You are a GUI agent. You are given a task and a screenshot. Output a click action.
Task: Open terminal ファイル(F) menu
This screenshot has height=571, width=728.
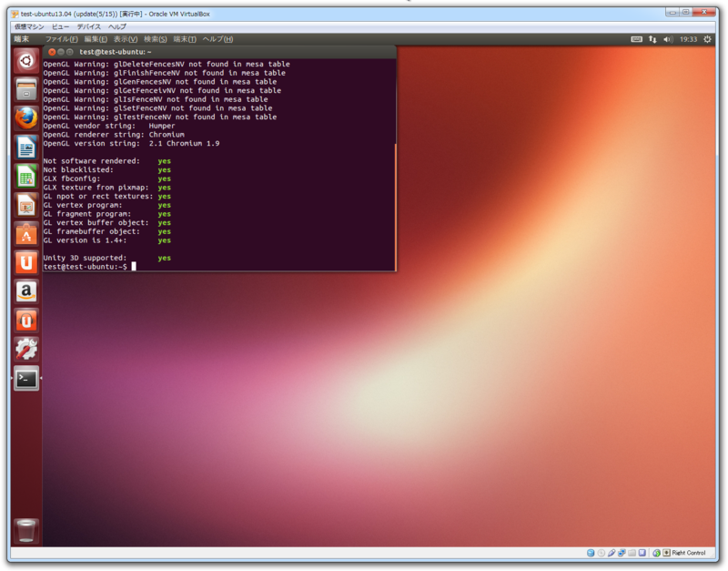click(x=61, y=39)
